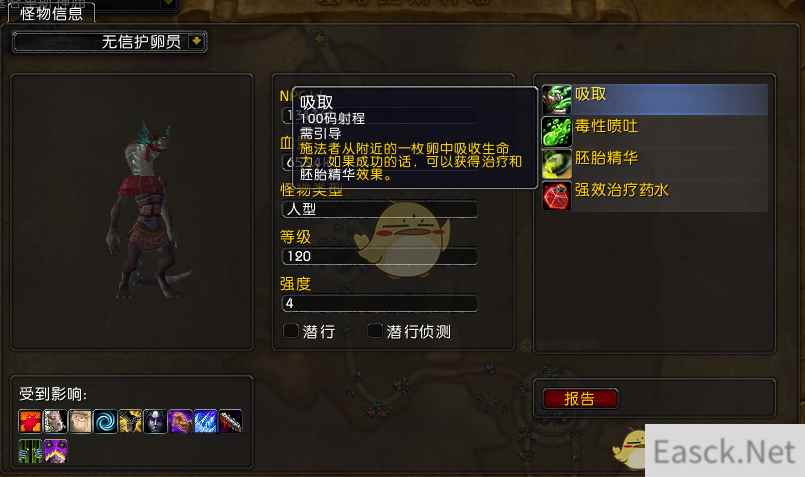Image resolution: width=805 pixels, height=477 pixels.
Task: Select the 毒性喷吐 green spit icon
Action: tap(557, 131)
